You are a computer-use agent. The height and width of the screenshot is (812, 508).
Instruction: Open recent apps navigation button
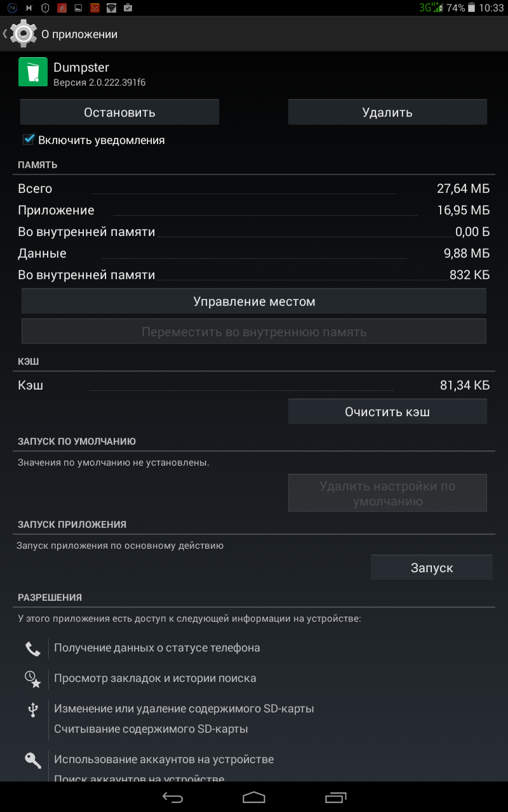pos(336,797)
